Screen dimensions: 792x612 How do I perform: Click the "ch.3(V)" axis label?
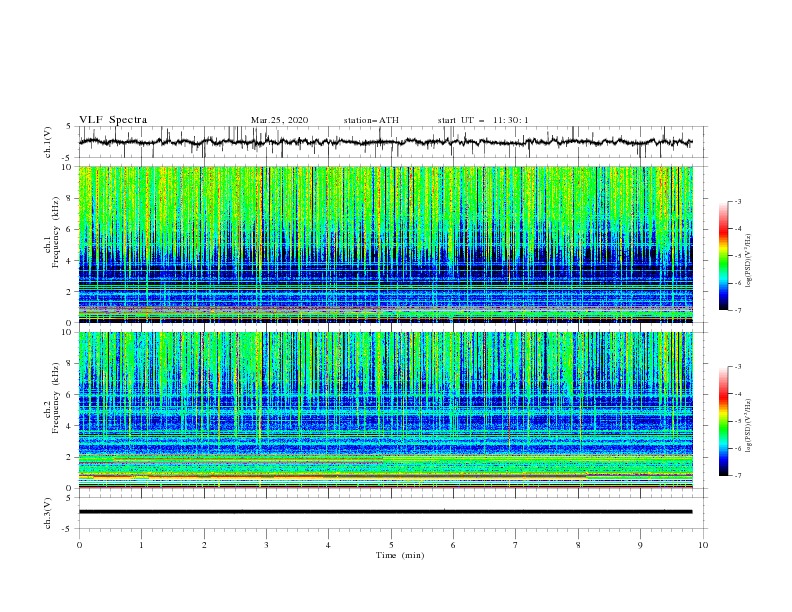point(48,513)
